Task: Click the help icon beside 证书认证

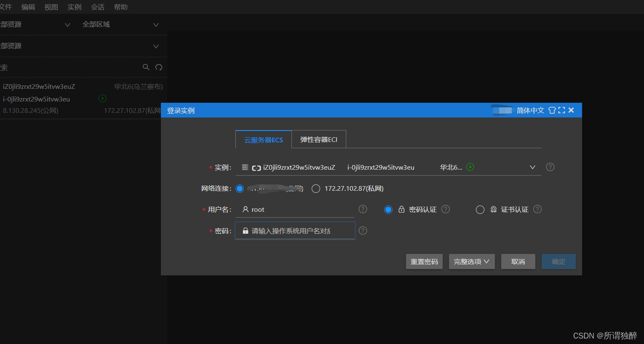Action: click(x=537, y=209)
